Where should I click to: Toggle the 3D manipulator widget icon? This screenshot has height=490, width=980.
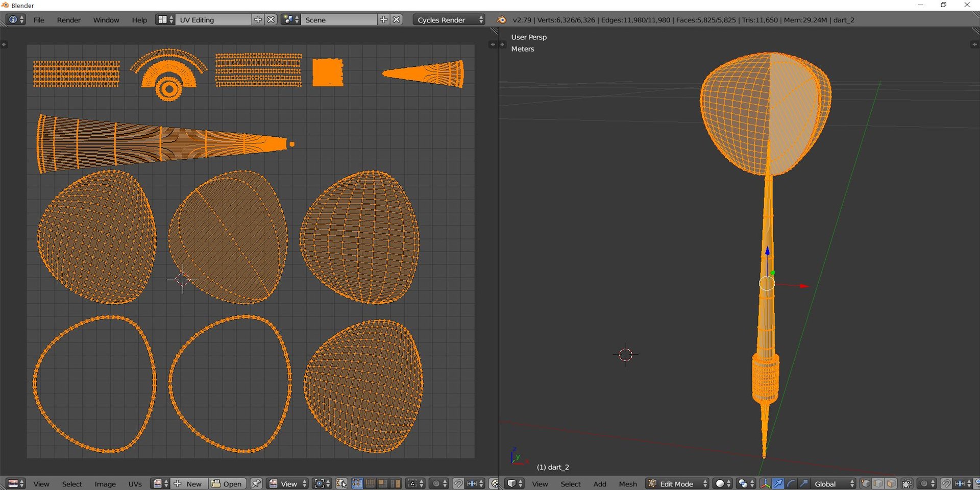[766, 484]
